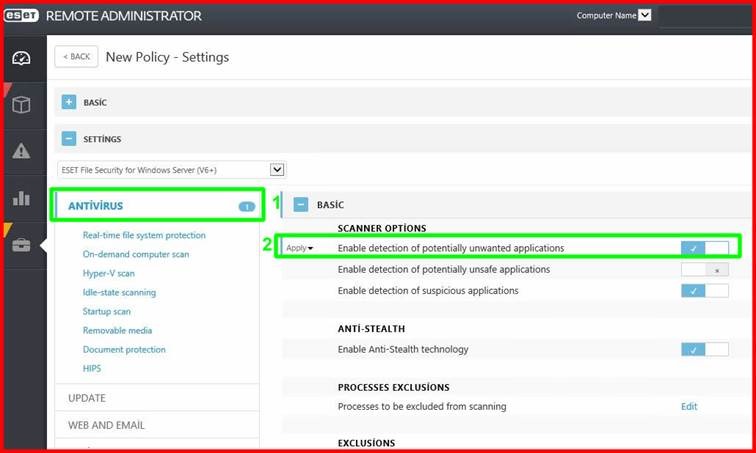Click the 'New Policy - Settings' title
756x453 pixels.
(x=167, y=57)
